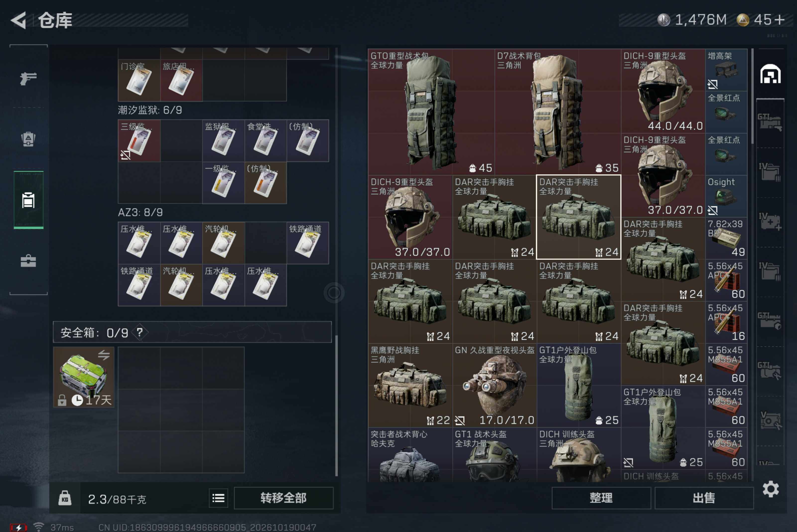Click the 三级监 prison keycard
797x532 pixels.
click(x=139, y=140)
